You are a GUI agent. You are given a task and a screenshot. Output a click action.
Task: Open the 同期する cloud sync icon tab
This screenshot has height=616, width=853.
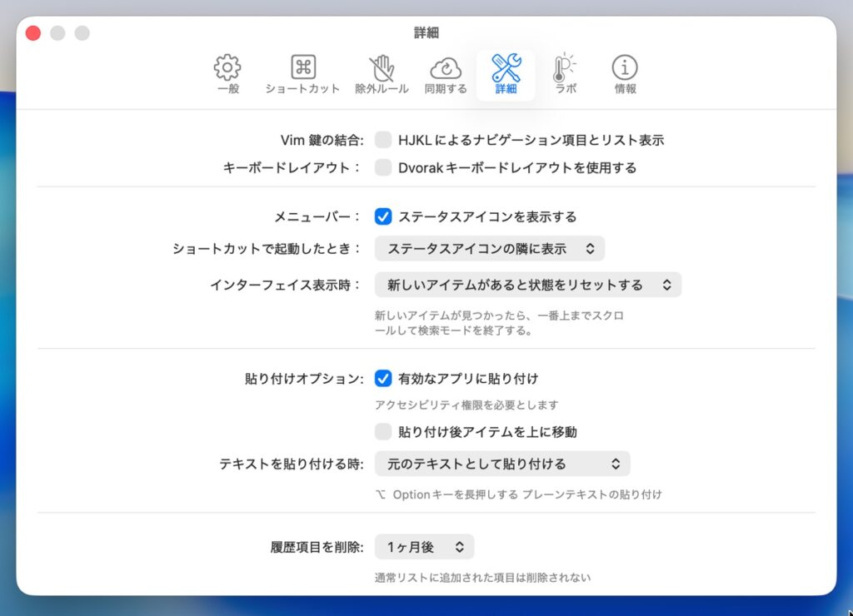point(446,68)
